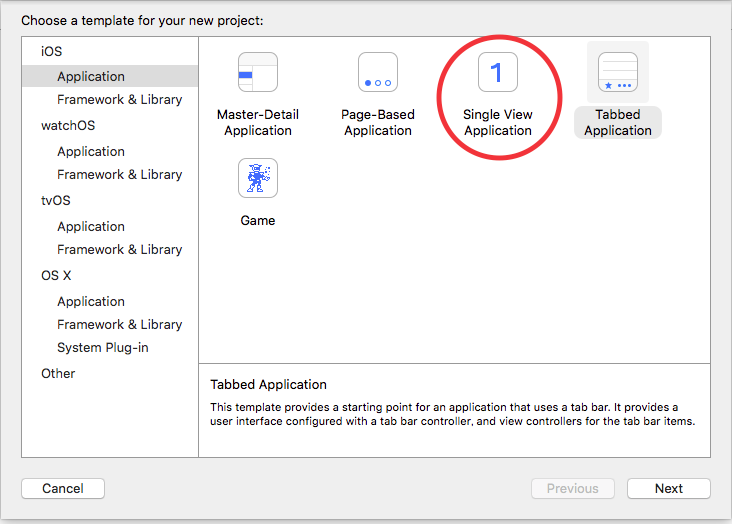This screenshot has width=732, height=524.
Task: Open iOS Framework & Library category
Action: click(120, 99)
